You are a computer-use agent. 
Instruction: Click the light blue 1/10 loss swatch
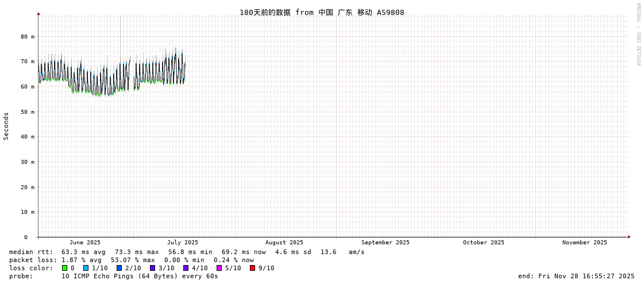click(86, 268)
